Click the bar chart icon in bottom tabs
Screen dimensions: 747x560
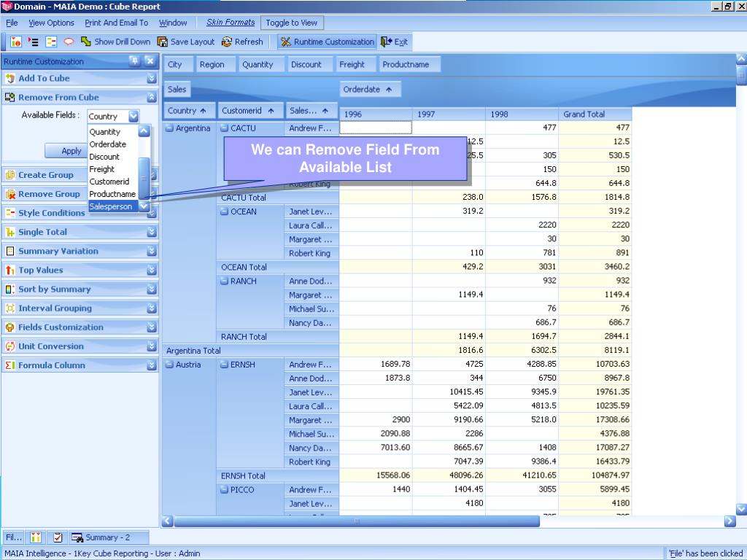[x=36, y=537]
